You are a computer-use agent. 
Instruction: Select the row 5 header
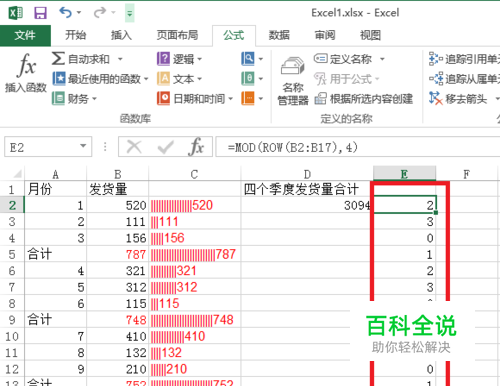pyautogui.click(x=12, y=254)
